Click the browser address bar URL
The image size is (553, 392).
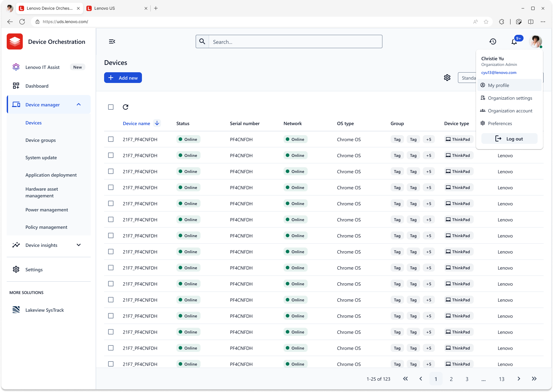pos(65,22)
